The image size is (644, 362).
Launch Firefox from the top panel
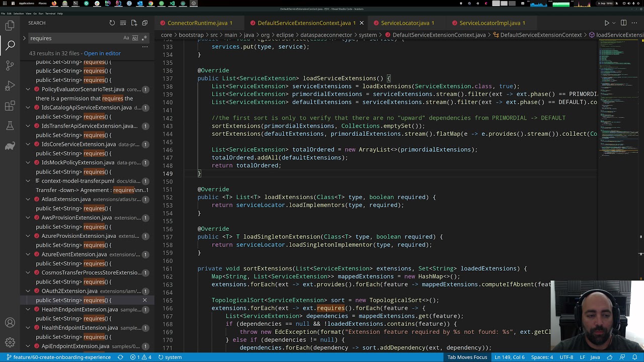pos(54,4)
